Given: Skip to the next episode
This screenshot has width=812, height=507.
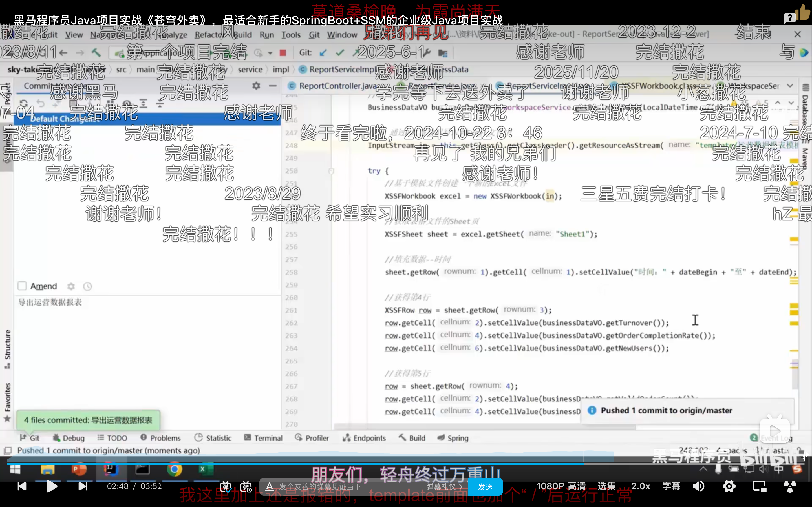Looking at the screenshot, I should coord(83,486).
